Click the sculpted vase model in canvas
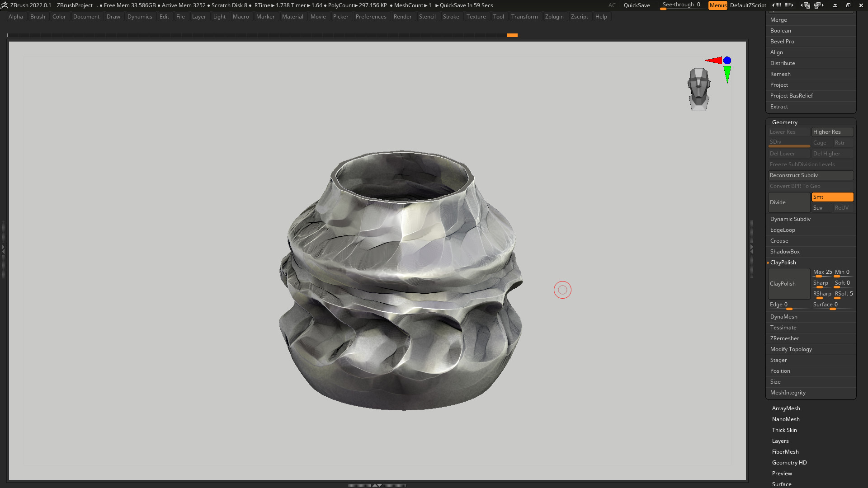The image size is (868, 488). pyautogui.click(x=401, y=280)
